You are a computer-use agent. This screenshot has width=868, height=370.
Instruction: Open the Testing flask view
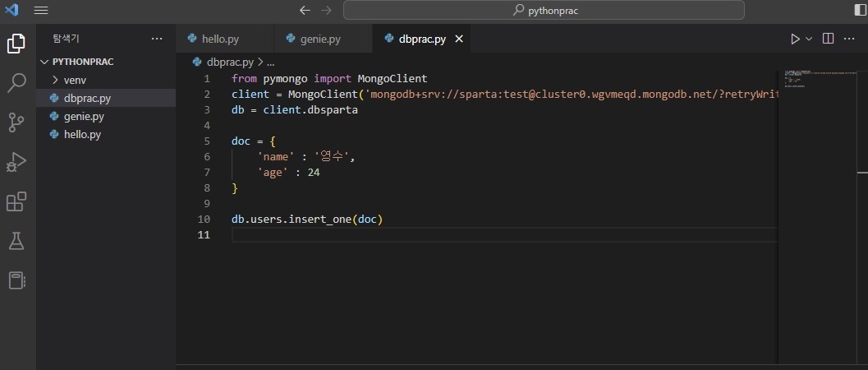tap(16, 241)
